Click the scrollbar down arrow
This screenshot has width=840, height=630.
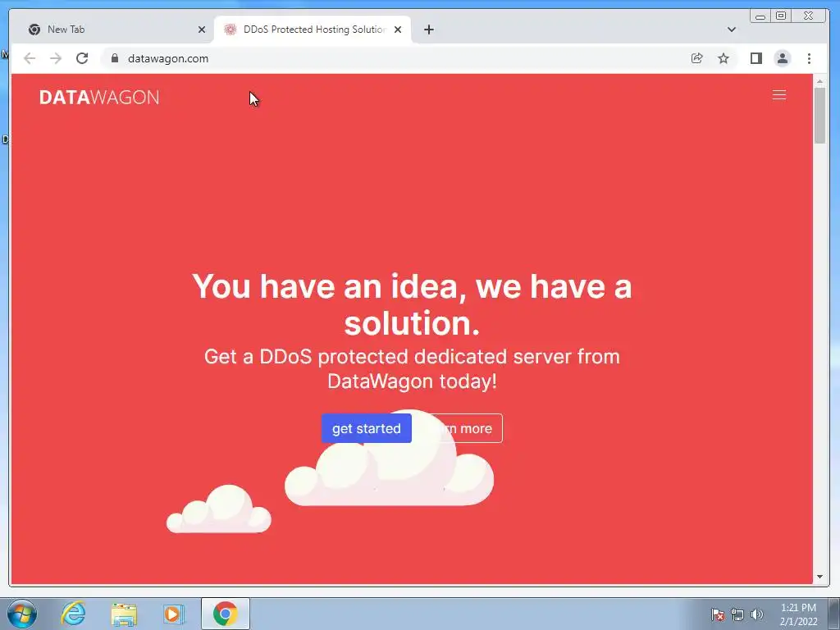819,577
